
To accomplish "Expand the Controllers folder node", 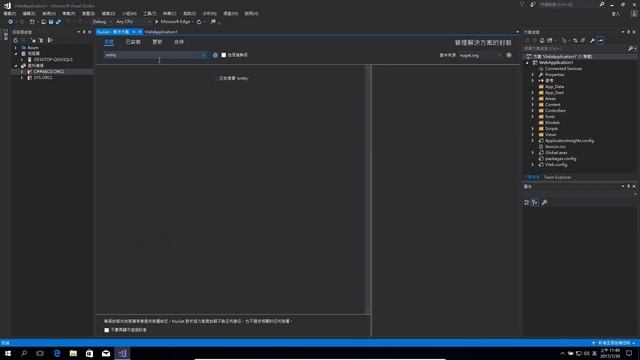I will (533, 111).
